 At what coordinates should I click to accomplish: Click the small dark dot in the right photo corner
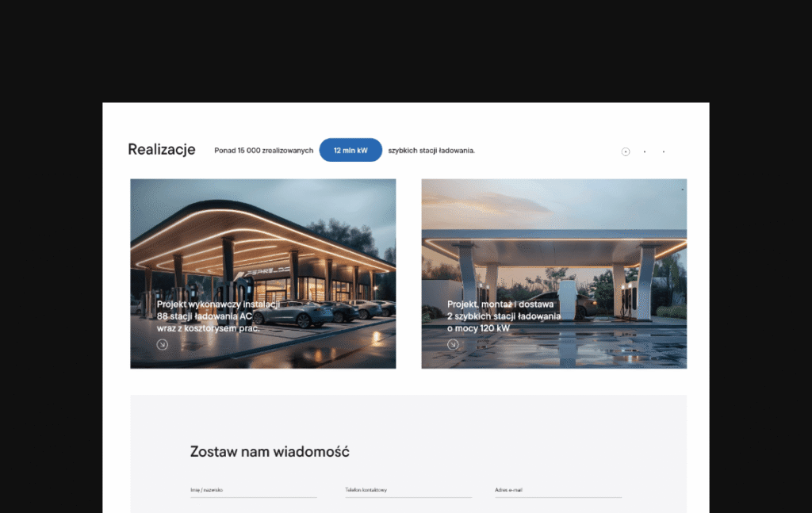click(683, 190)
